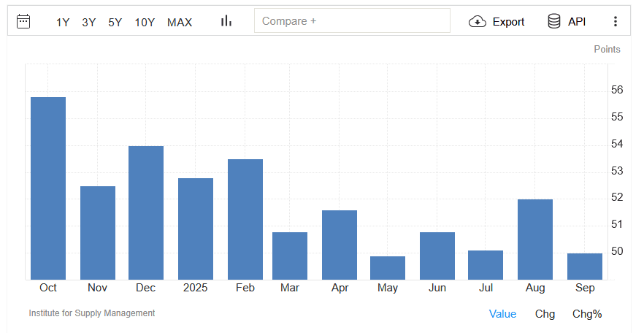This screenshot has height=333, width=644.
Task: Click the 53 axis value
Action: coord(617,171)
